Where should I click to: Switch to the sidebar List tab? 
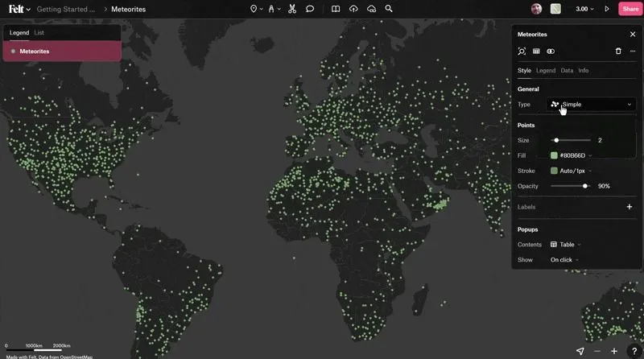point(39,32)
